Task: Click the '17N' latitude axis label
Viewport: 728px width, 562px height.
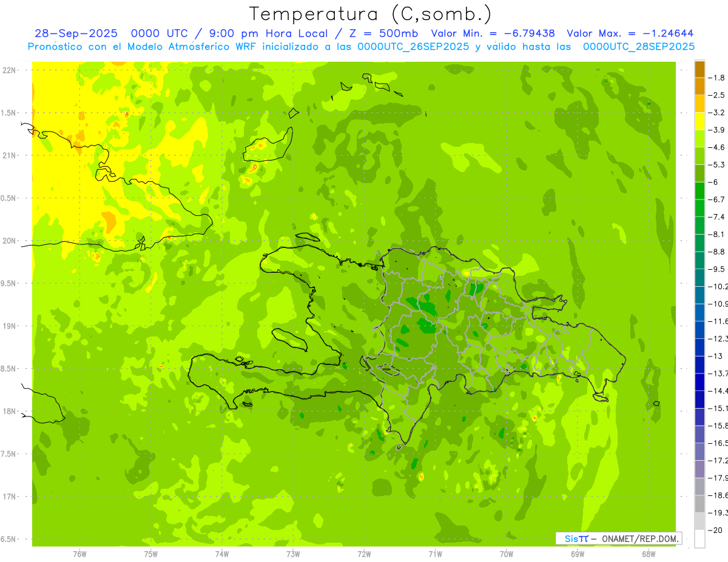Action: 10,497
